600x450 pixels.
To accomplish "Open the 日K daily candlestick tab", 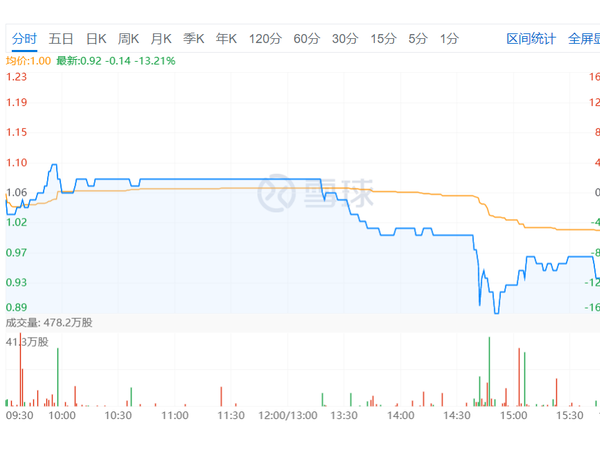I will tap(95, 39).
